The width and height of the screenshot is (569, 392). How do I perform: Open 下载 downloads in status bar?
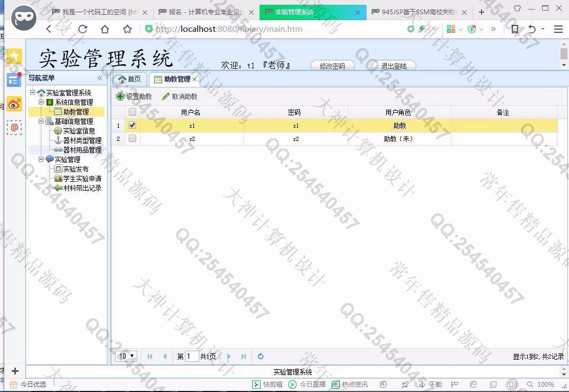click(431, 385)
